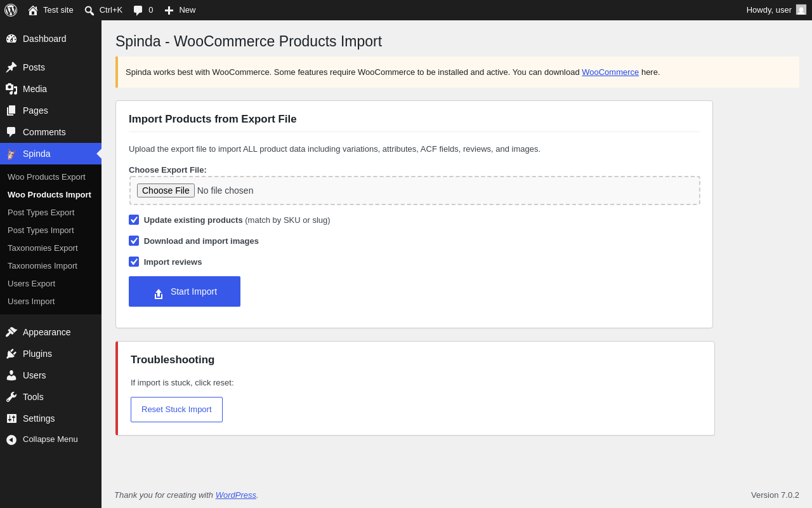Click the Appearance paintbrush icon
812x508 pixels.
click(11, 332)
